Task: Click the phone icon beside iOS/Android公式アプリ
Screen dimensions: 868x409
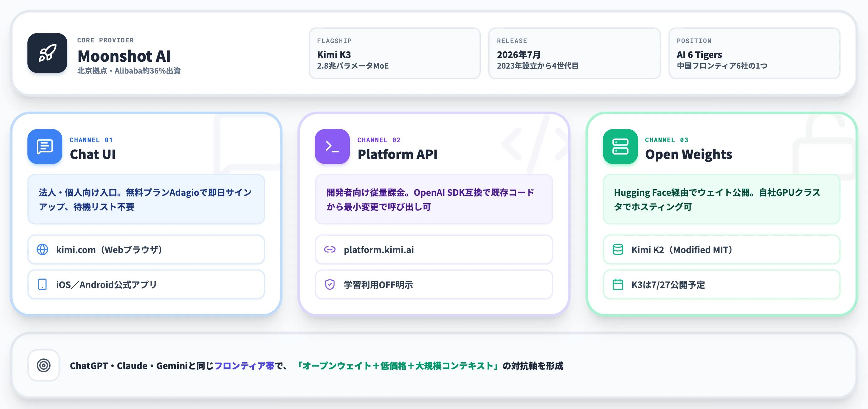Action: click(42, 284)
